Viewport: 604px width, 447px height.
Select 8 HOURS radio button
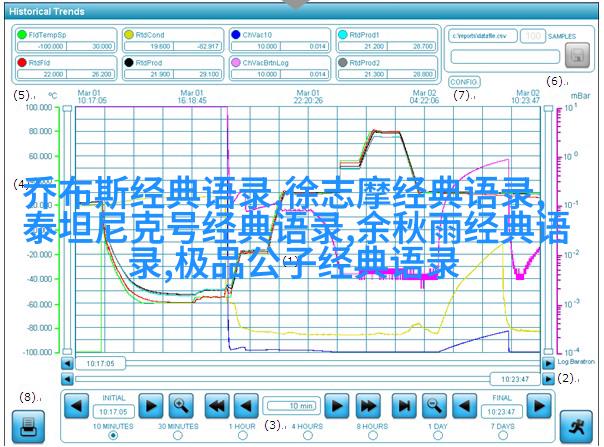pyautogui.click(x=372, y=435)
